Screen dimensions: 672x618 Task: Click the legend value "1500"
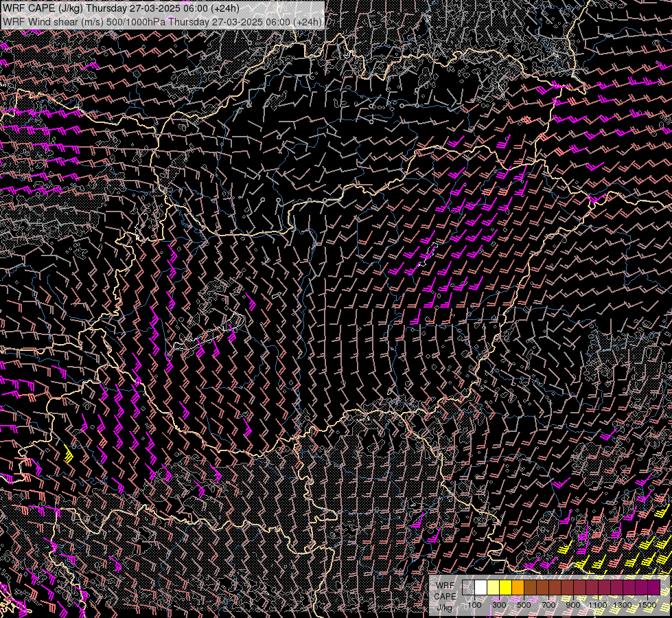click(647, 605)
